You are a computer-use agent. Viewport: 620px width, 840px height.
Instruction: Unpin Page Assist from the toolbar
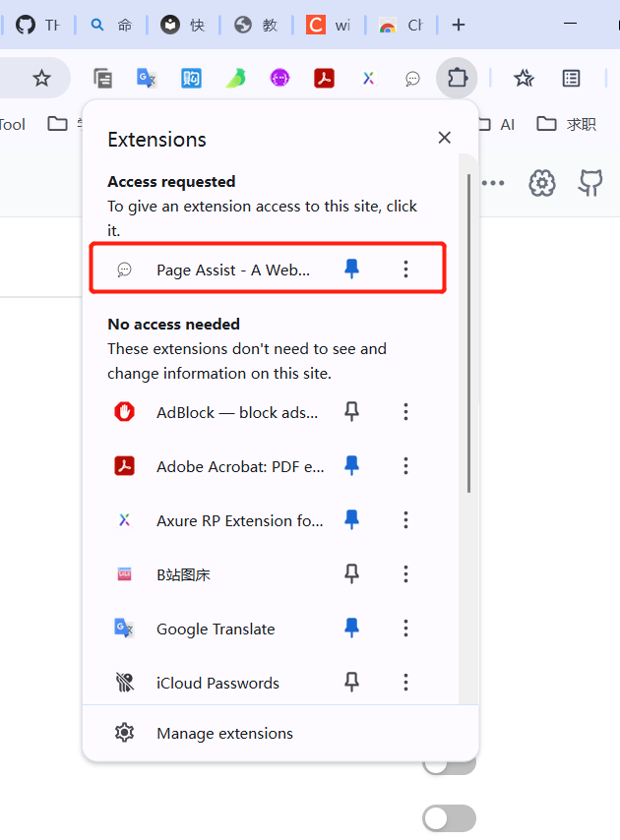click(x=351, y=269)
